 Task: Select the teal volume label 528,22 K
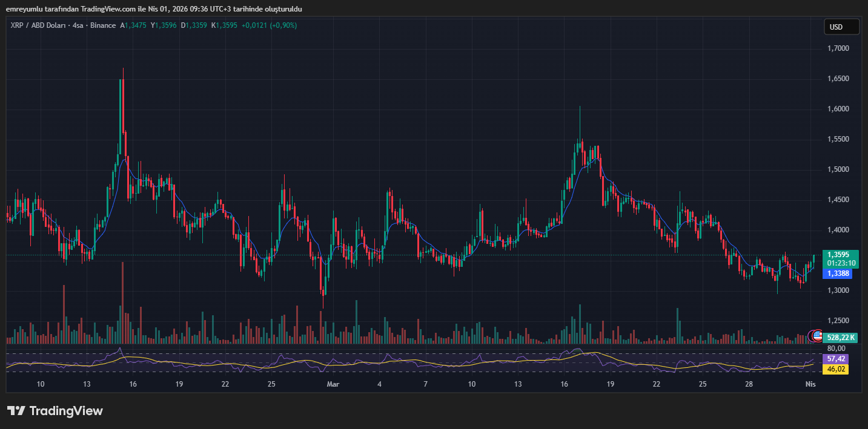coord(840,337)
